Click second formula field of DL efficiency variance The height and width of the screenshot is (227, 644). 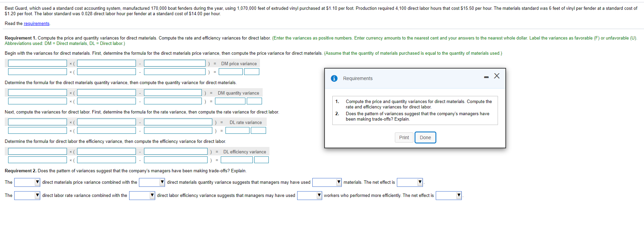pos(106,151)
